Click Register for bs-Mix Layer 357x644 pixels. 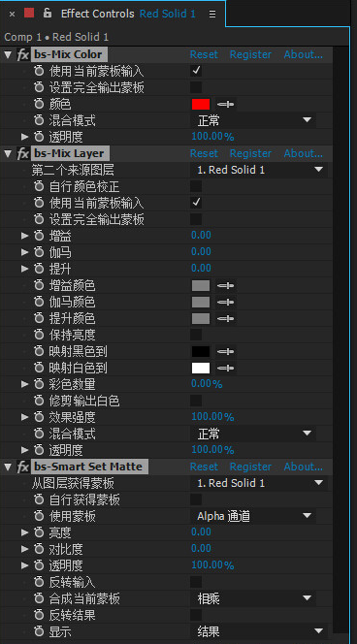pyautogui.click(x=250, y=153)
